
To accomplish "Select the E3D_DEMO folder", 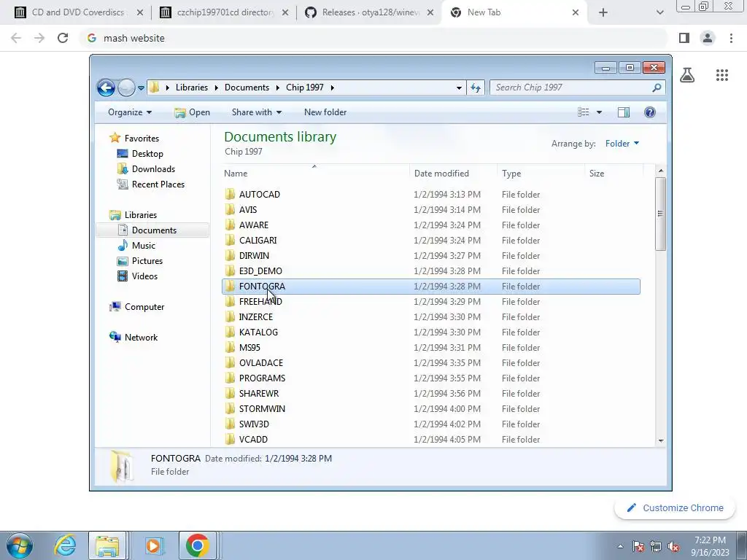I will (x=431, y=271).
